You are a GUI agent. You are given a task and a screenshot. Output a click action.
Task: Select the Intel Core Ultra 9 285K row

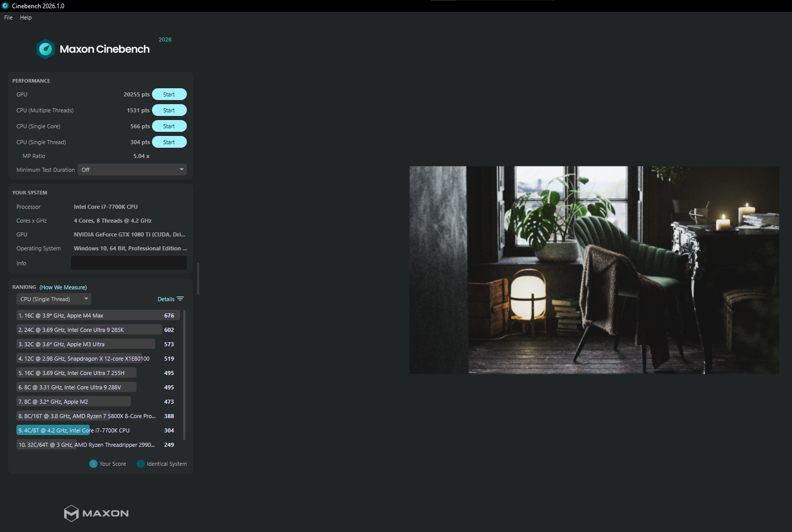98,330
